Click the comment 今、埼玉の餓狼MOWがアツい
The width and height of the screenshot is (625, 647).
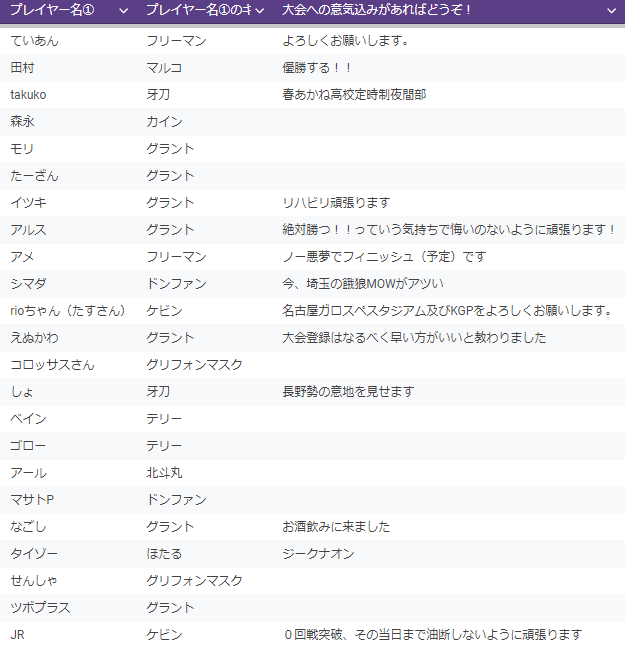(x=363, y=283)
